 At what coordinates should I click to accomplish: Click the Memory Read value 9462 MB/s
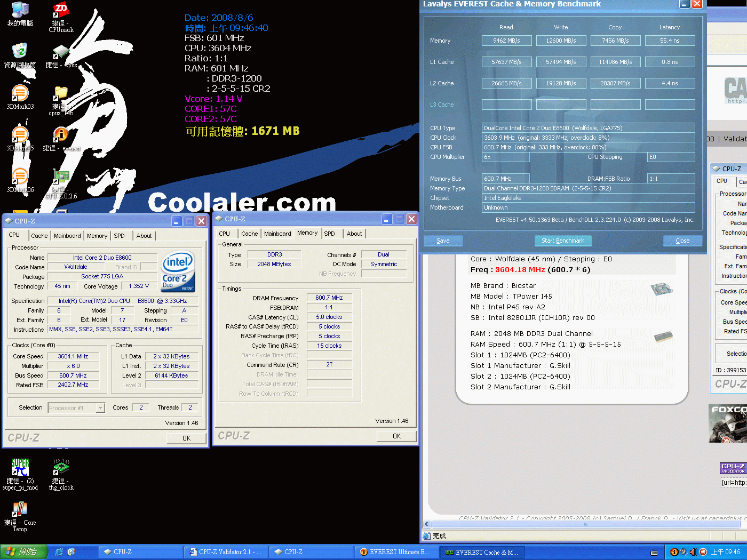pyautogui.click(x=506, y=41)
